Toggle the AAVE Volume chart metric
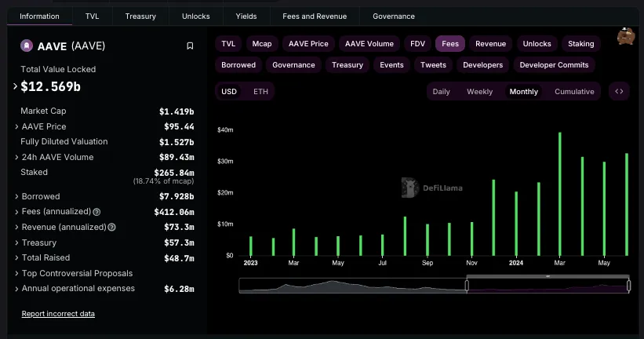 (x=369, y=44)
